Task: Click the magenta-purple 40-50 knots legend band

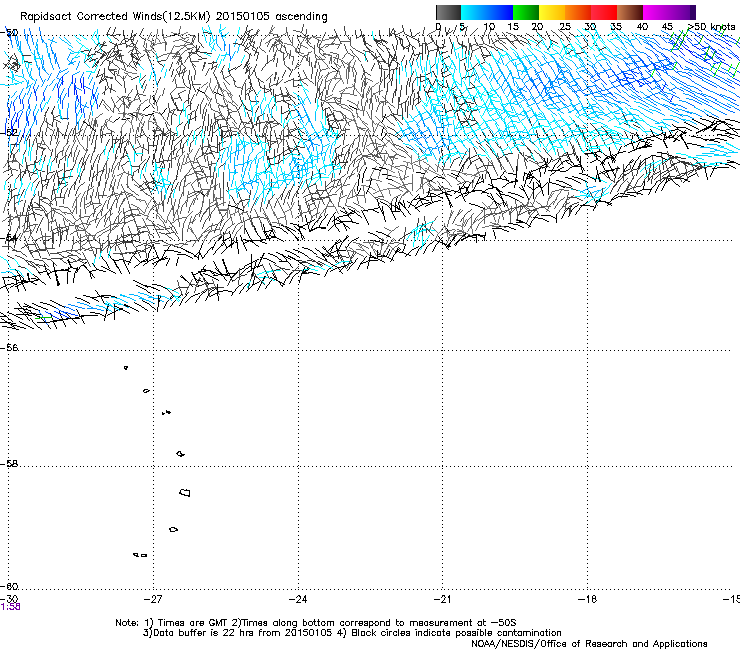Action: pos(669,12)
